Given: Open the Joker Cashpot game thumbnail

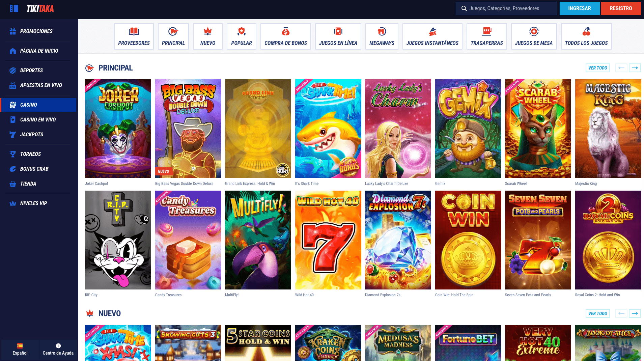Looking at the screenshot, I should coord(118,129).
